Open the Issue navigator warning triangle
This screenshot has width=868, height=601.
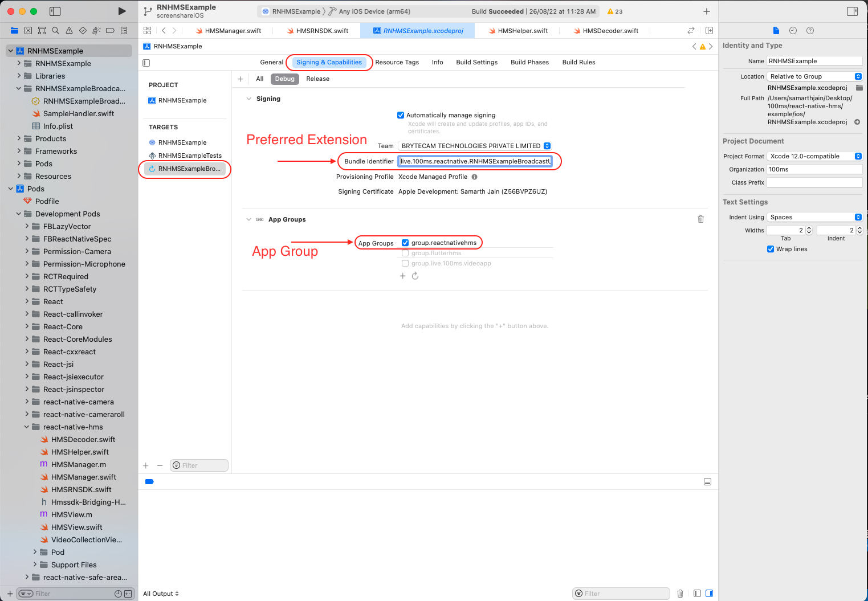pos(69,31)
